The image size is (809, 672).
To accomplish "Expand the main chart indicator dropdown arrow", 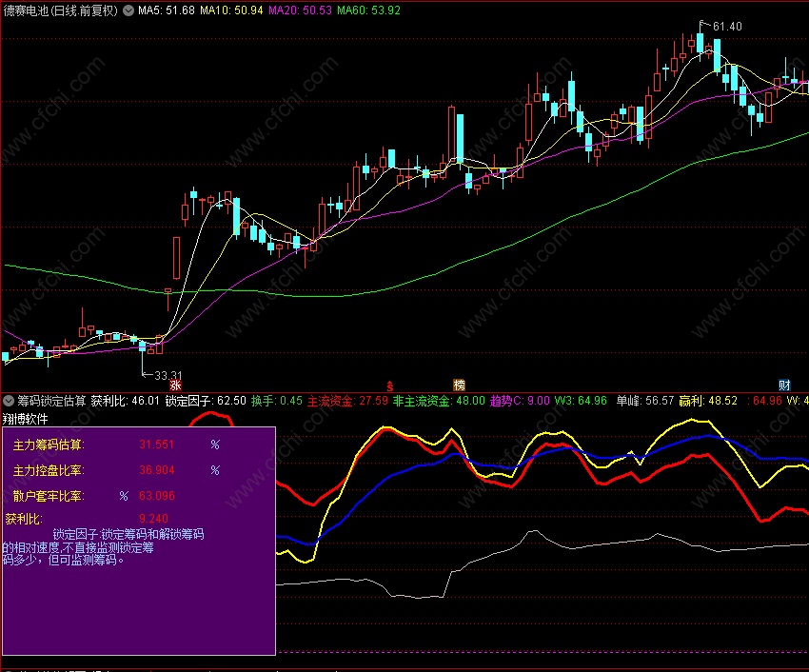I will (x=128, y=10).
